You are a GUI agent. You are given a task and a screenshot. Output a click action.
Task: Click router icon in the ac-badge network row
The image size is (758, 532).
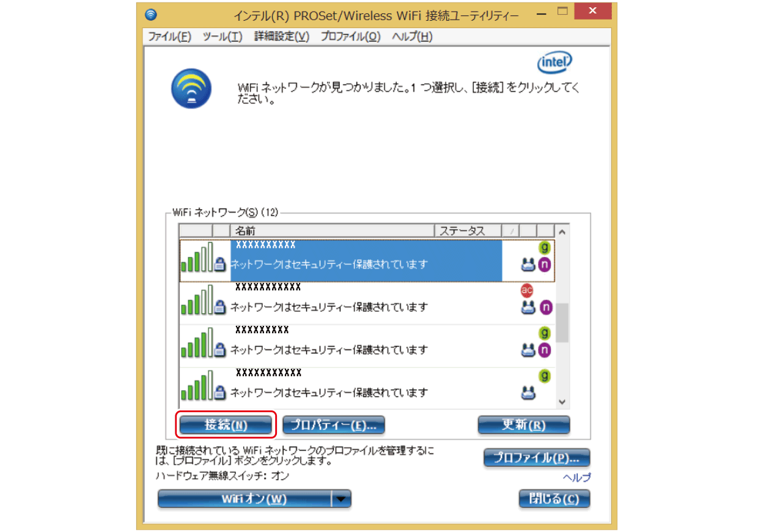tap(528, 307)
